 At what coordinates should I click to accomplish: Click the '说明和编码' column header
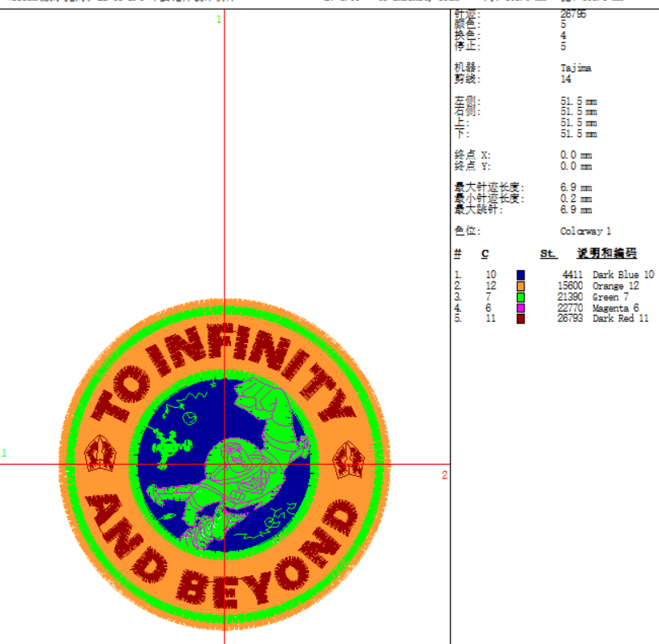pyautogui.click(x=607, y=253)
